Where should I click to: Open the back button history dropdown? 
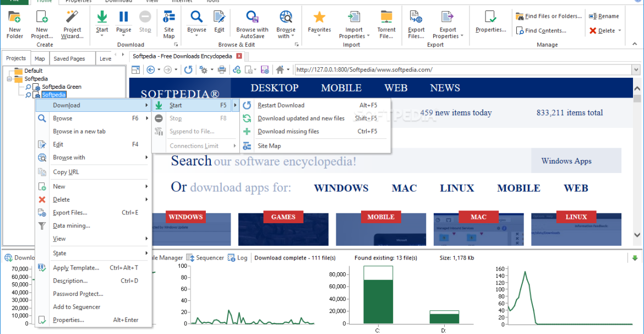pos(159,70)
